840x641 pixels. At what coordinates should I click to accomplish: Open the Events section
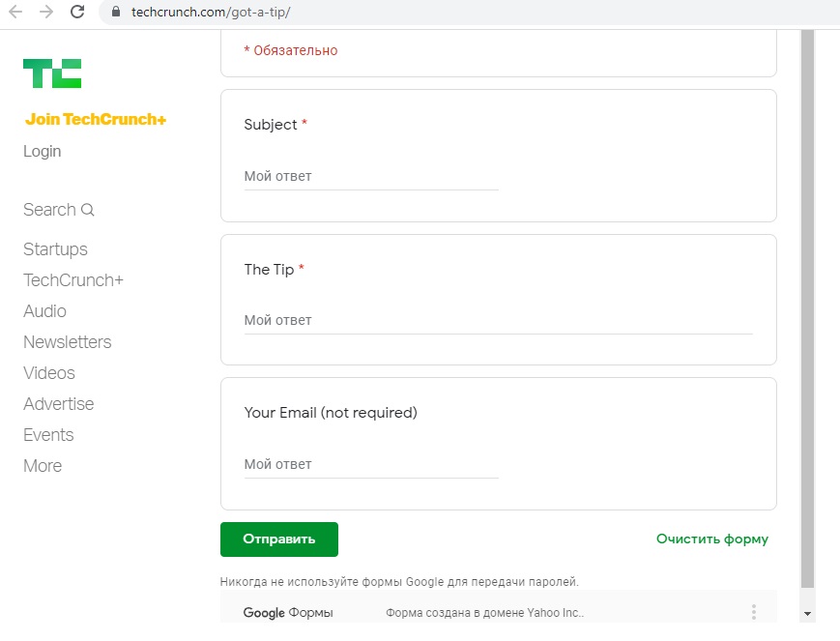pyautogui.click(x=48, y=435)
